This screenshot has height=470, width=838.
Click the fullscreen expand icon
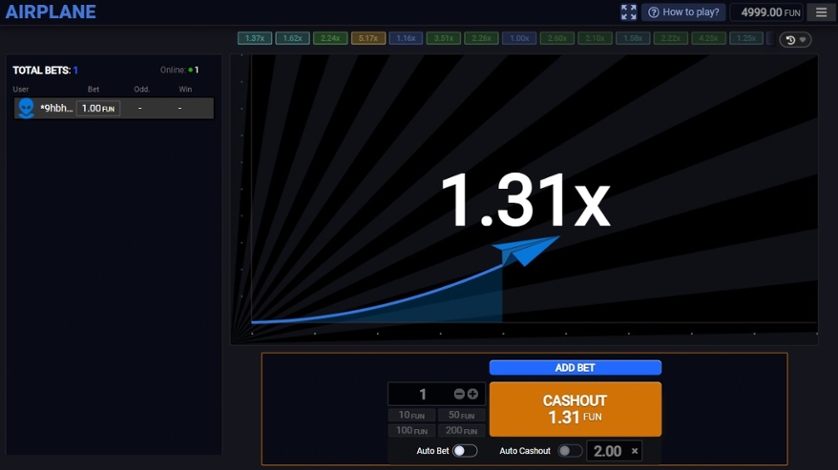pos(628,13)
